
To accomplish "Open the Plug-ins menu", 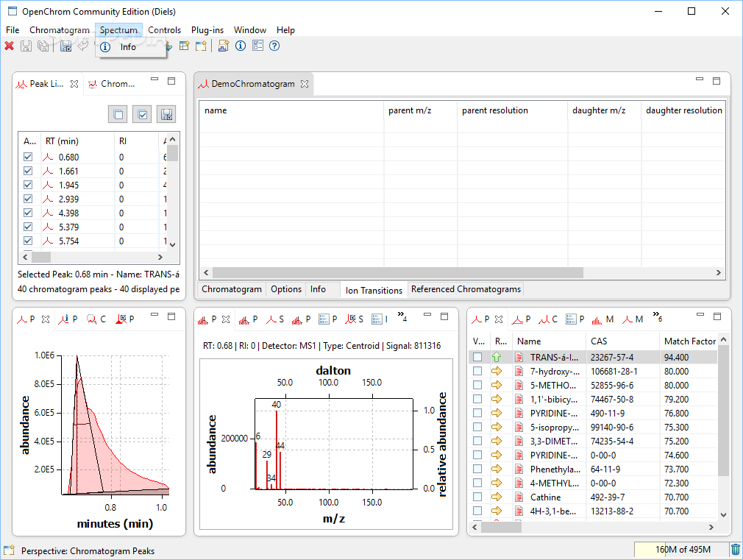I will click(207, 30).
